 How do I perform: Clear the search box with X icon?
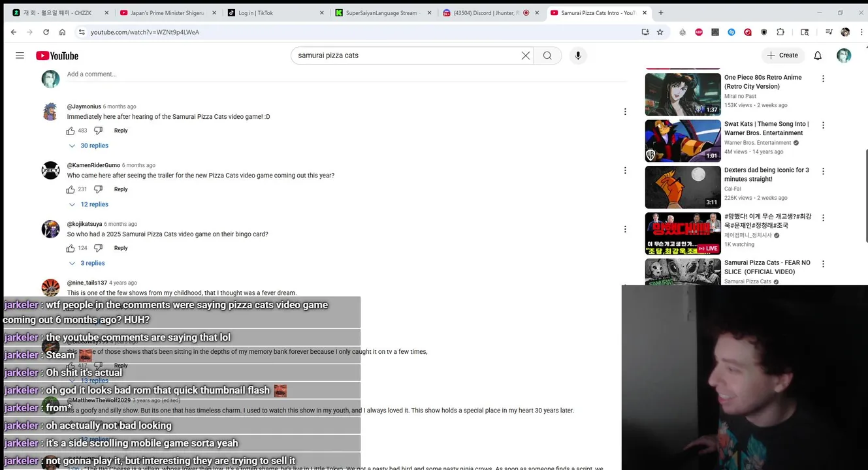525,55
